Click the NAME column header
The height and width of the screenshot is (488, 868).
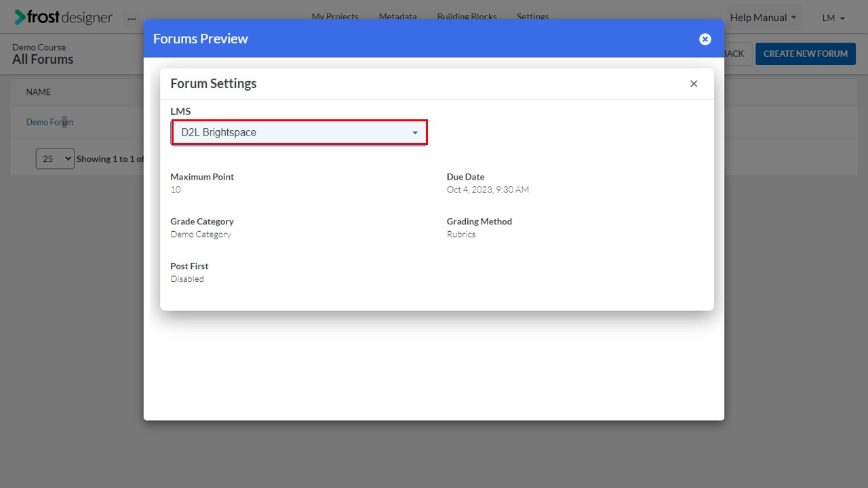tap(39, 92)
